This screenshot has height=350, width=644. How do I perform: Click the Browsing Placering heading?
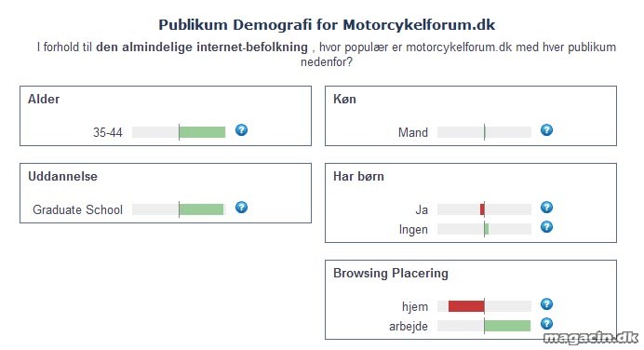(x=391, y=273)
